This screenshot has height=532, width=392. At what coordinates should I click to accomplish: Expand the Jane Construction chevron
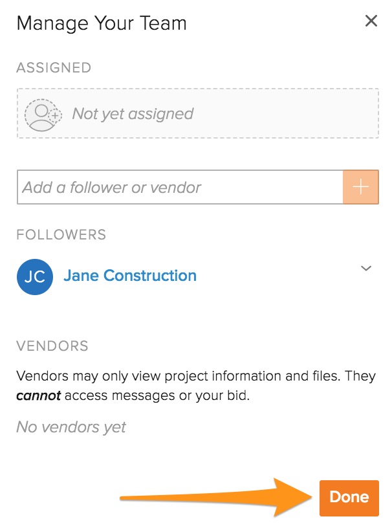(x=366, y=269)
